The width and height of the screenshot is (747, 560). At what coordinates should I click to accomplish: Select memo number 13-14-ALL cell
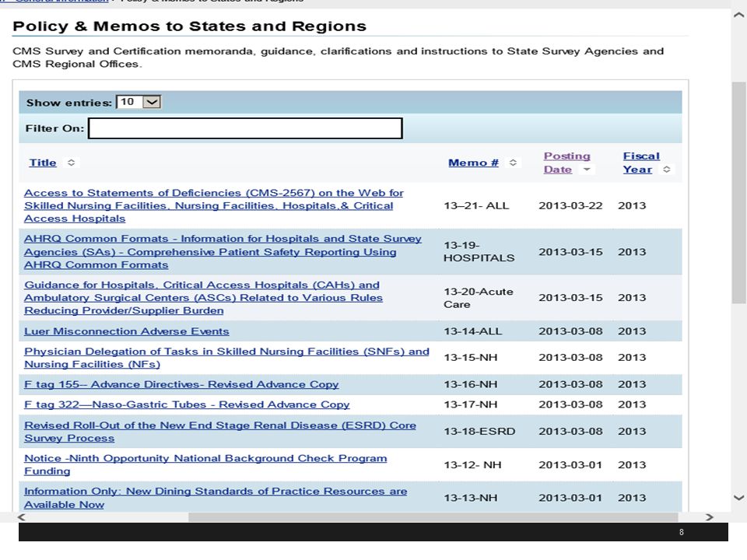473,331
